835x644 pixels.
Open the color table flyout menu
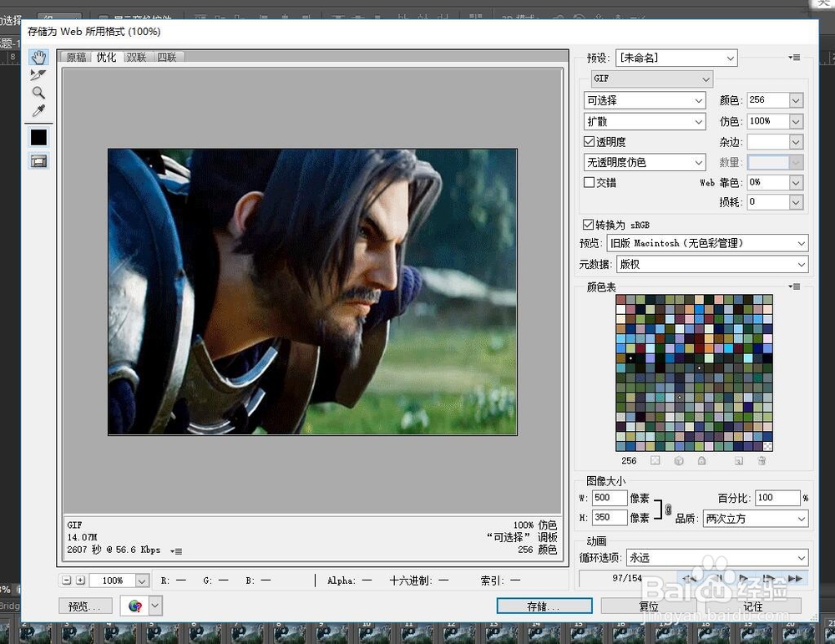tap(794, 287)
